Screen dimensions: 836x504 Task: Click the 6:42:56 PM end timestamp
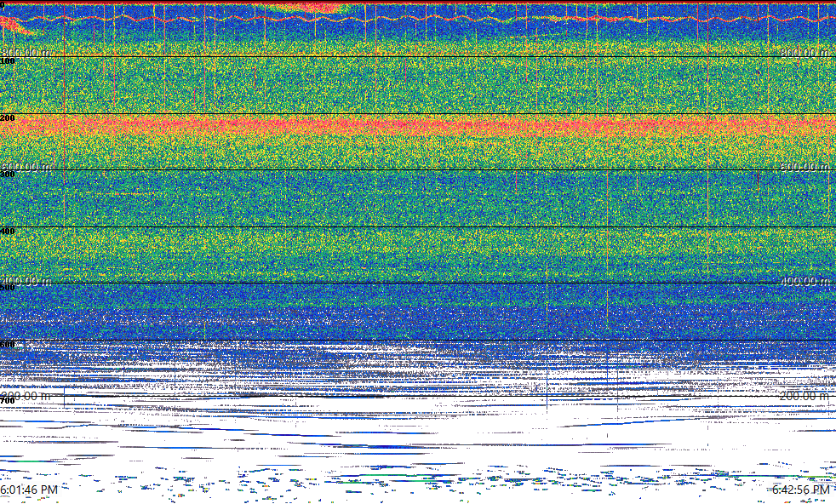point(801,490)
